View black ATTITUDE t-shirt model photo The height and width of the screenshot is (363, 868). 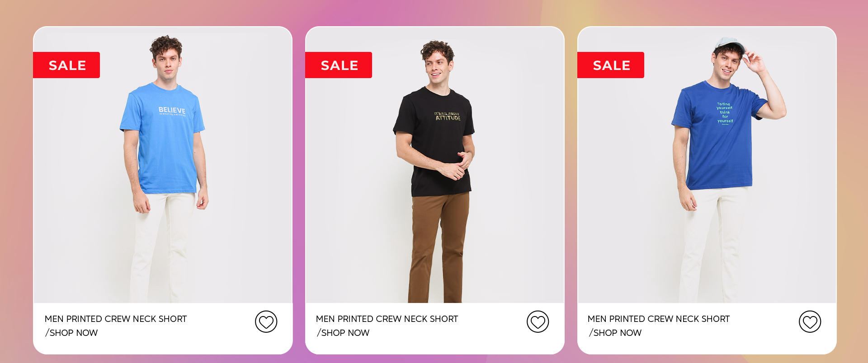coord(435,165)
